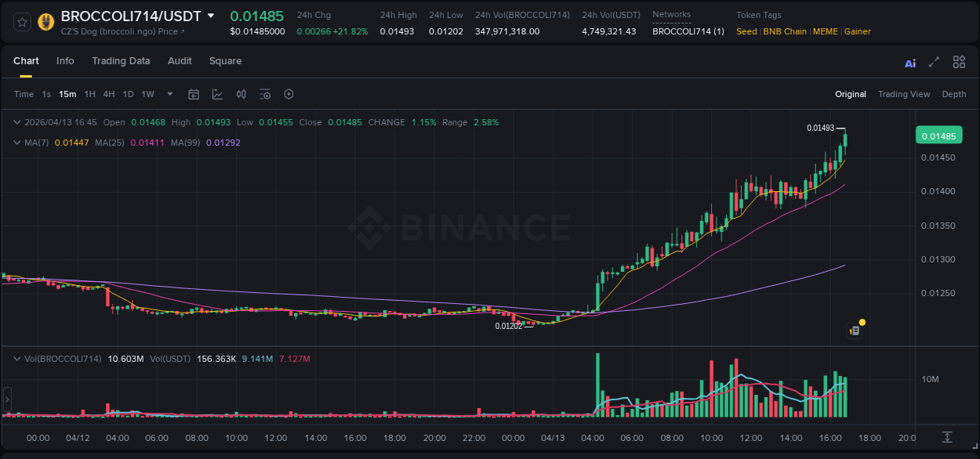Toggle the favorite star for BROCCOLI714/USDT
Screen dimensions: 980x459
pyautogui.click(x=21, y=22)
